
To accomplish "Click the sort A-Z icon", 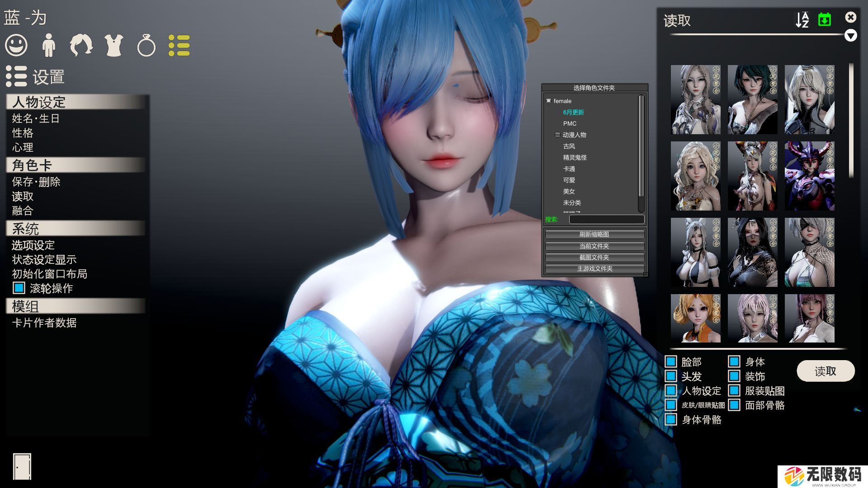I will point(802,20).
